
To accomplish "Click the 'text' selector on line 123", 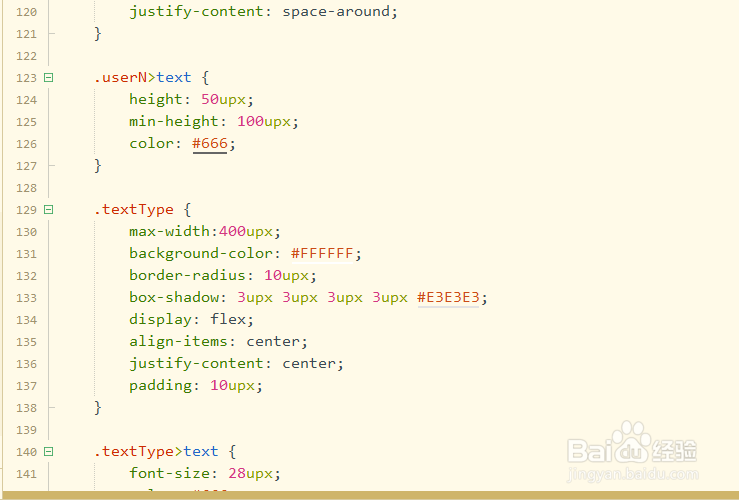I will (174, 77).
